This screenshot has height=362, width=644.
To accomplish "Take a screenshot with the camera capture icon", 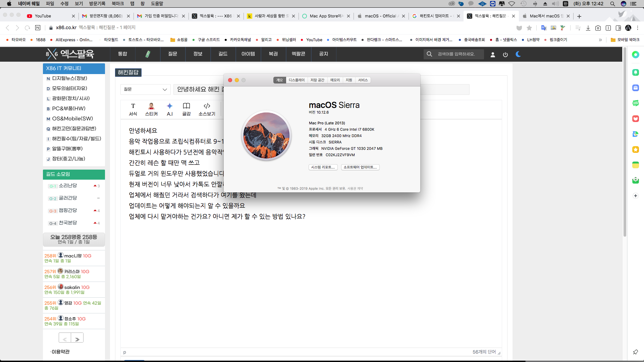I will tap(598, 28).
